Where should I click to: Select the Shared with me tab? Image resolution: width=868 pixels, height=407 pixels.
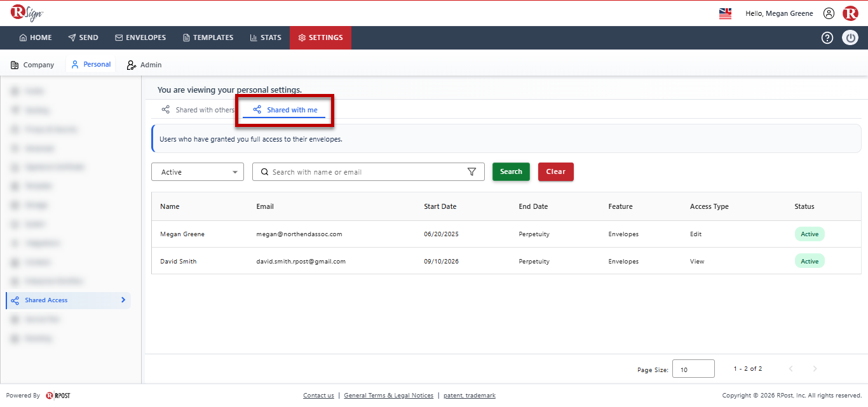(x=285, y=110)
